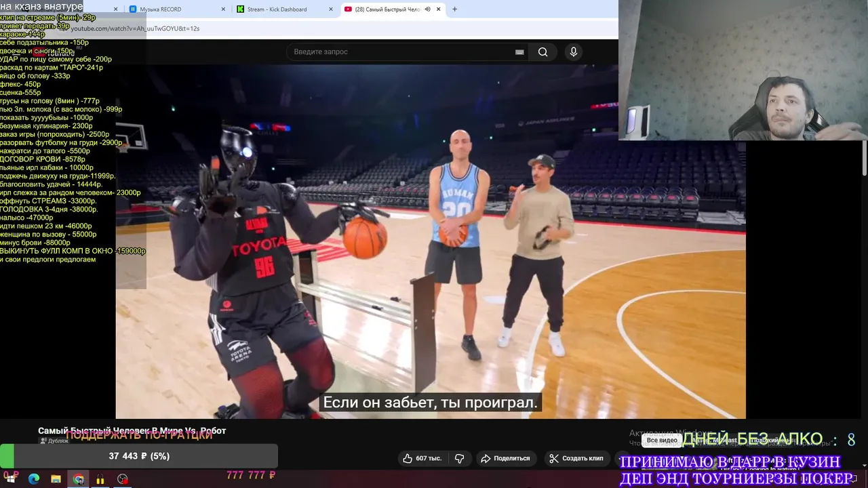Open the Windows Start menu
868x488 pixels.
[10, 479]
